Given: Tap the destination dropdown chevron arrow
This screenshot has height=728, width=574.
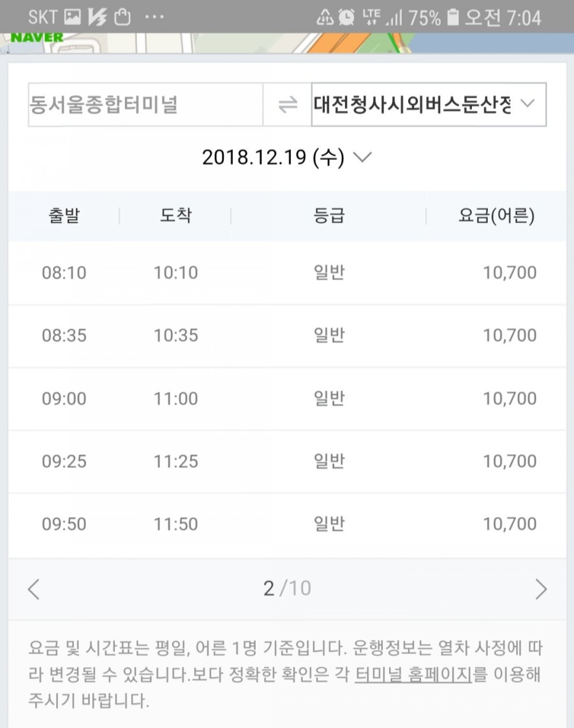Looking at the screenshot, I should click(x=527, y=103).
